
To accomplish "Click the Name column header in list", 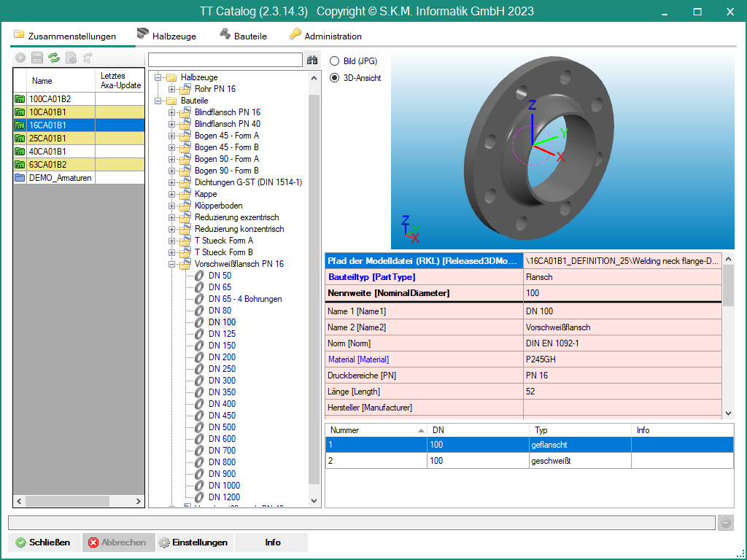I will tap(61, 80).
